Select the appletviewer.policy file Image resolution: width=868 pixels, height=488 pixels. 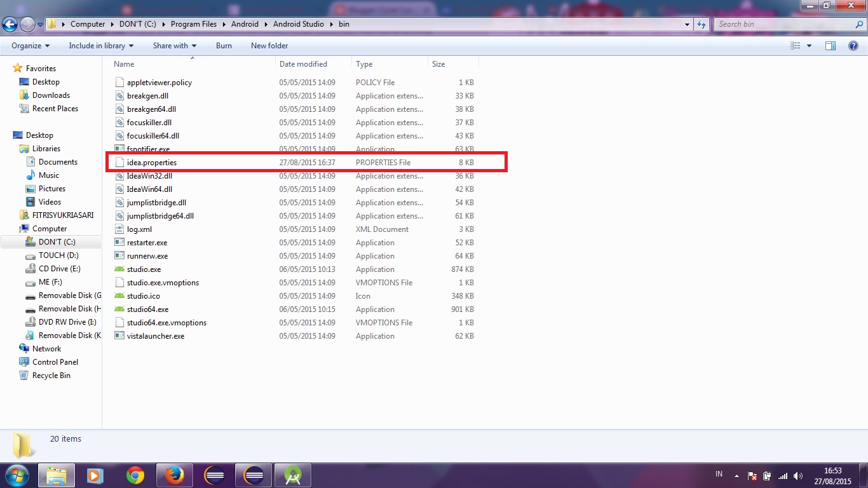(x=159, y=83)
